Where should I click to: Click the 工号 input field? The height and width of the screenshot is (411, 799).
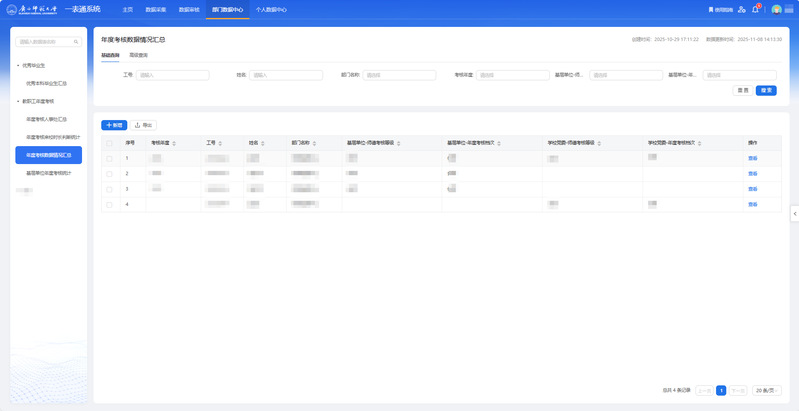(172, 75)
